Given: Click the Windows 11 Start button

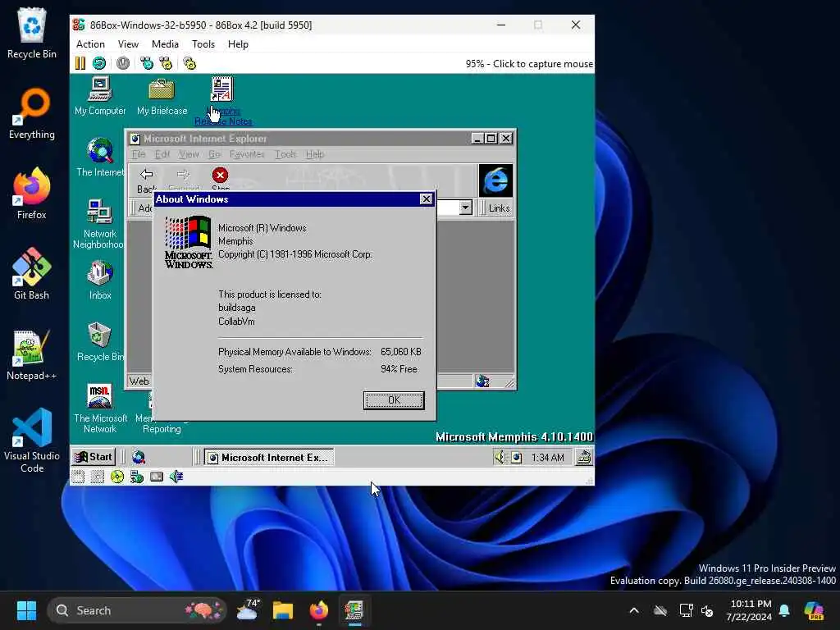Looking at the screenshot, I should (26, 610).
